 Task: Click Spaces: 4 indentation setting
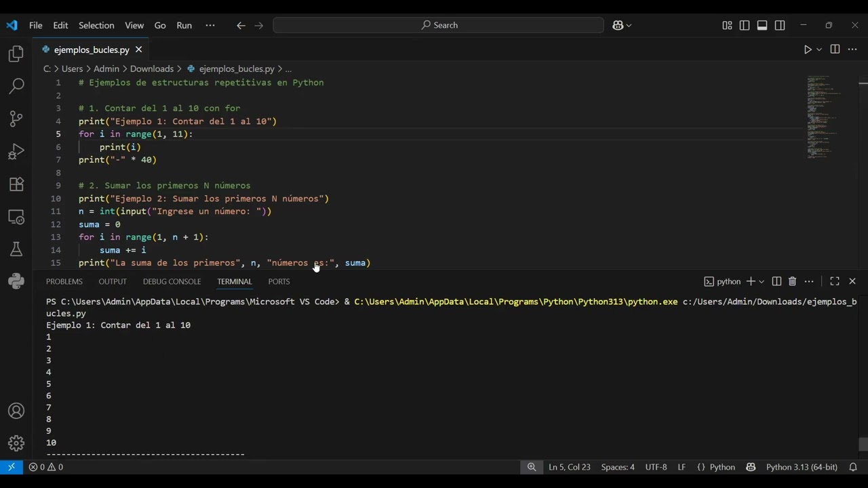[x=618, y=467]
